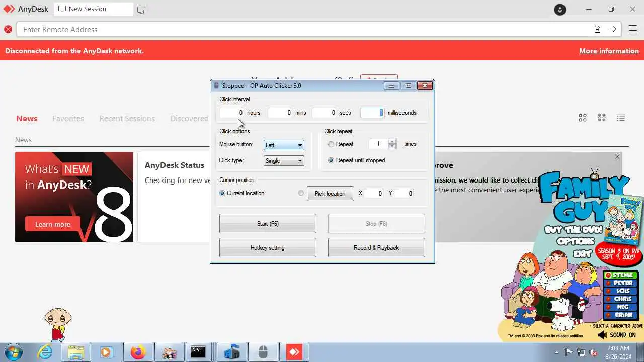The image size is (644, 362).
Task: Open the News tab
Action: pyautogui.click(x=27, y=119)
